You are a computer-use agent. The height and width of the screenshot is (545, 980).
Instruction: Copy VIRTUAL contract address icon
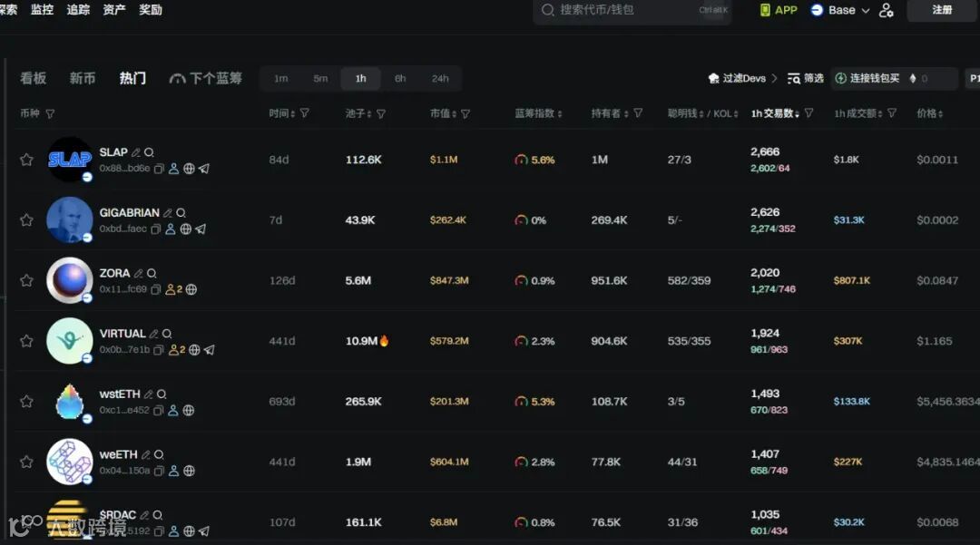(x=159, y=350)
